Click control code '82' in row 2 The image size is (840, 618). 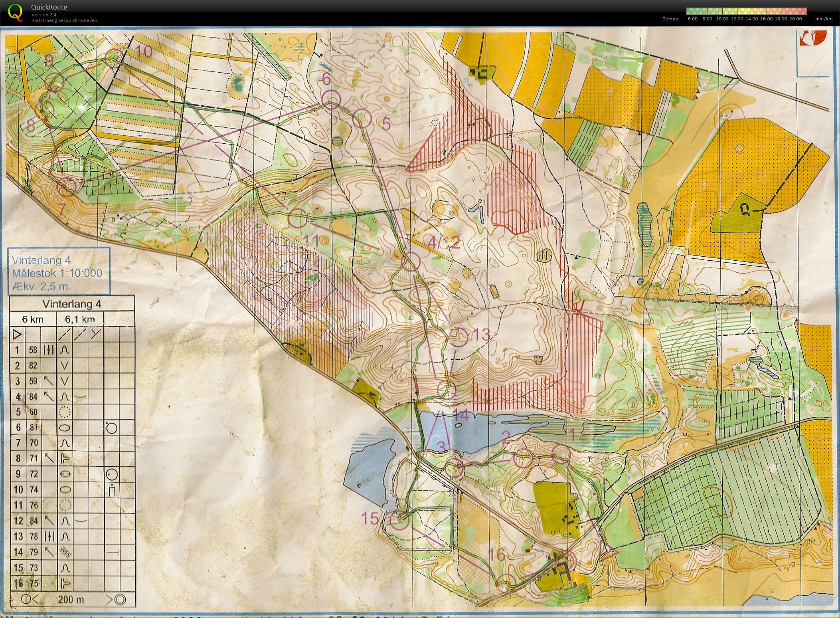pos(33,366)
